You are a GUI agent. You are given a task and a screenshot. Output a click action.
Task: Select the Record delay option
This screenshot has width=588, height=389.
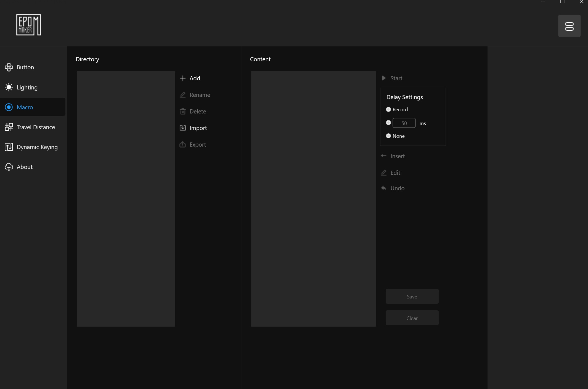[388, 109]
